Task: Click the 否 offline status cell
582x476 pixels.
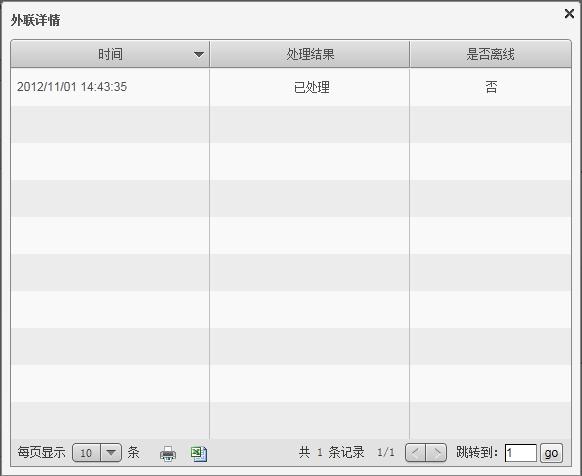Action: [491, 87]
